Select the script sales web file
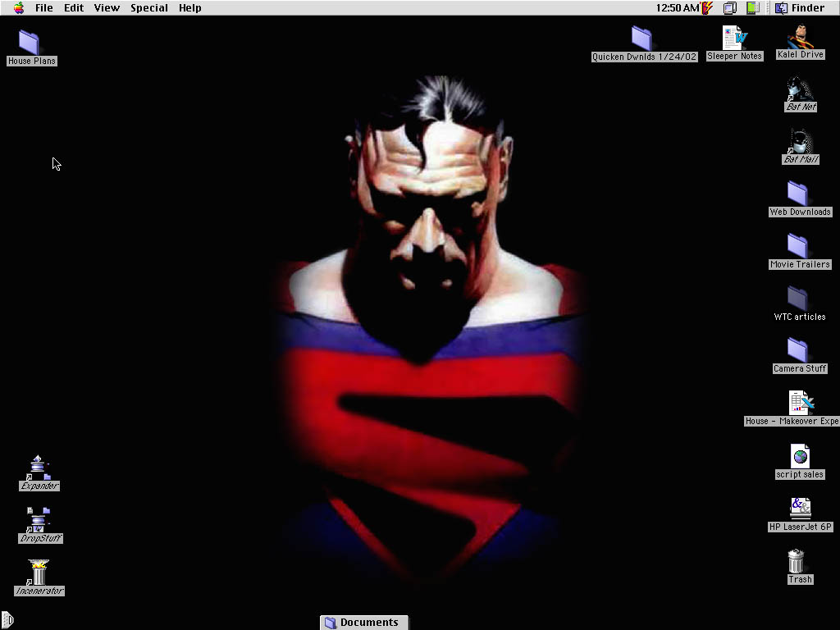This screenshot has height=630, width=840. (800, 456)
